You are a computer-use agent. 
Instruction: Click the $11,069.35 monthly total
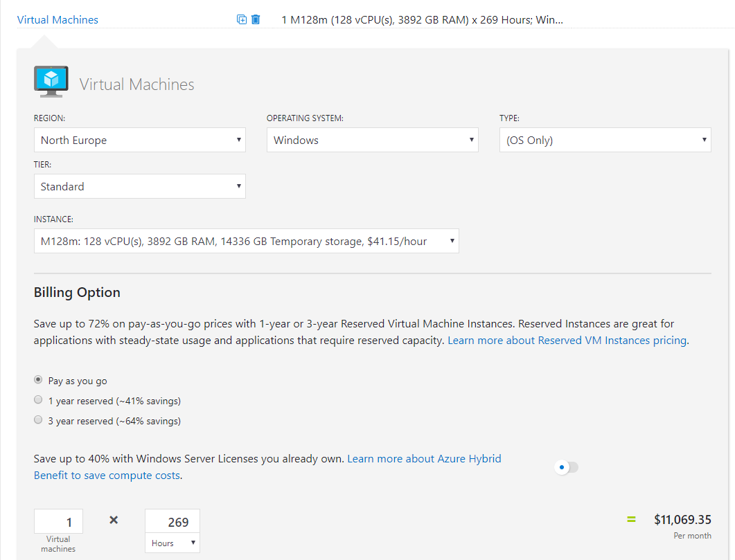[682, 520]
